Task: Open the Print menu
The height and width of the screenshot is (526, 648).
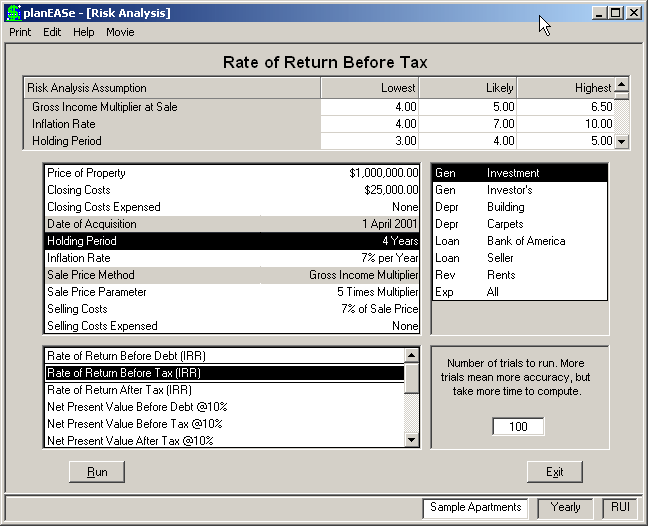Action: pos(20,32)
